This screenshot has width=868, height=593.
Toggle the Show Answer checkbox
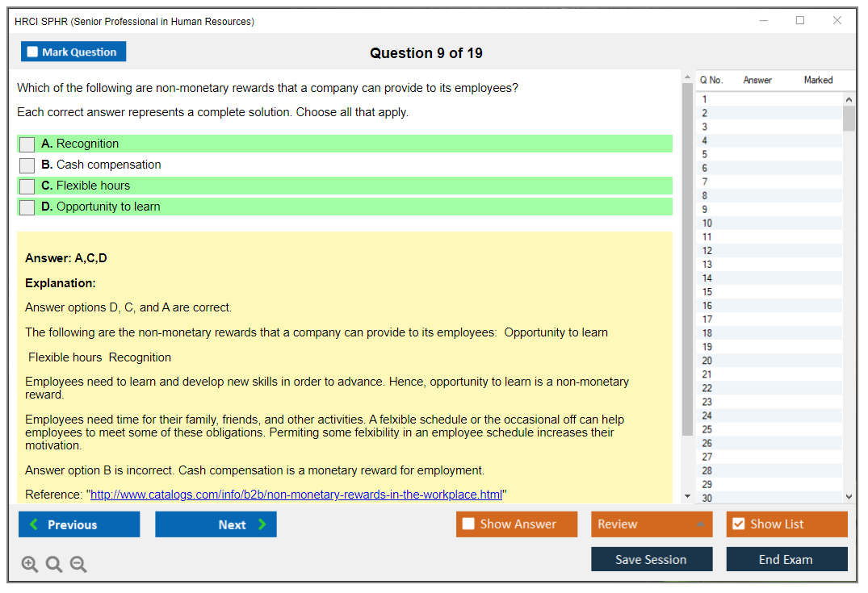point(468,524)
